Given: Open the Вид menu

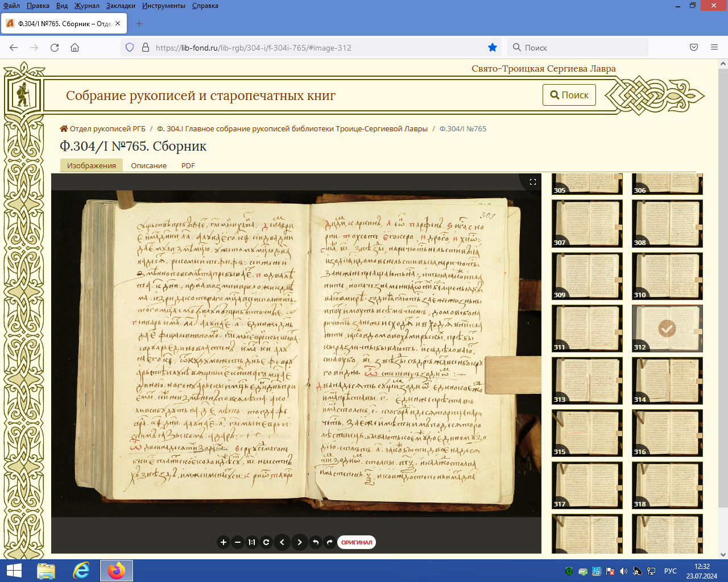Looking at the screenshot, I should tap(62, 6).
